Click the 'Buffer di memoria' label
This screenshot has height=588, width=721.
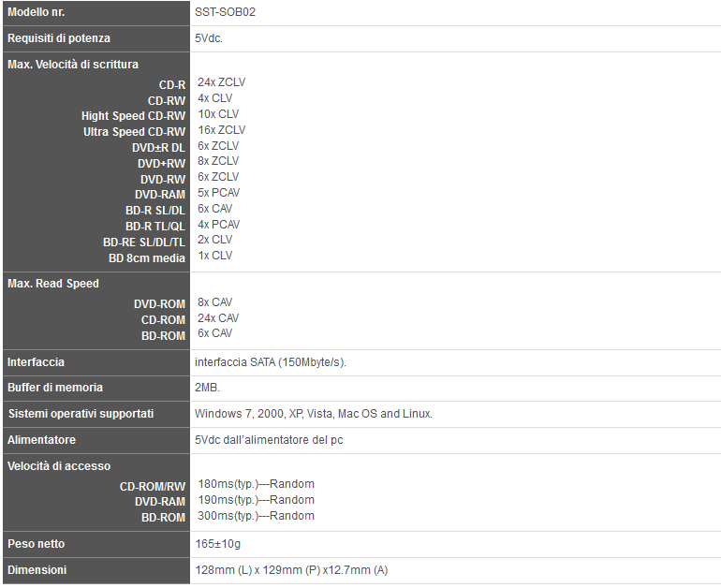(55, 388)
